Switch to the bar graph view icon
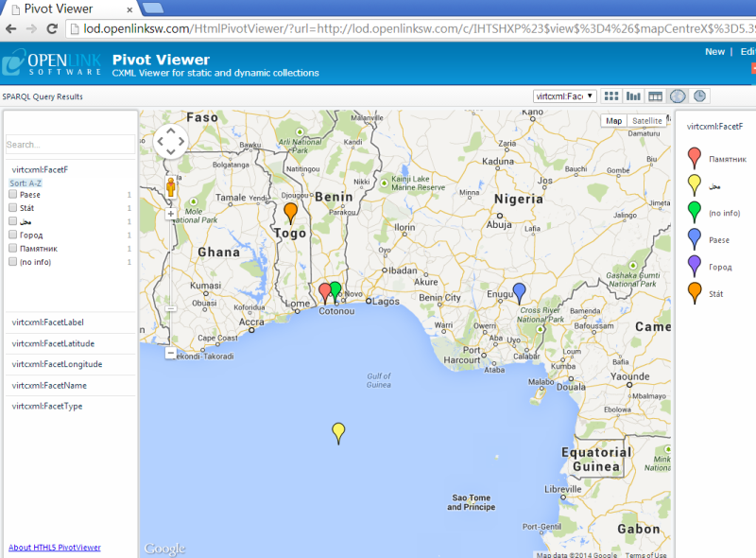Image resolution: width=756 pixels, height=558 pixels. pyautogui.click(x=633, y=96)
